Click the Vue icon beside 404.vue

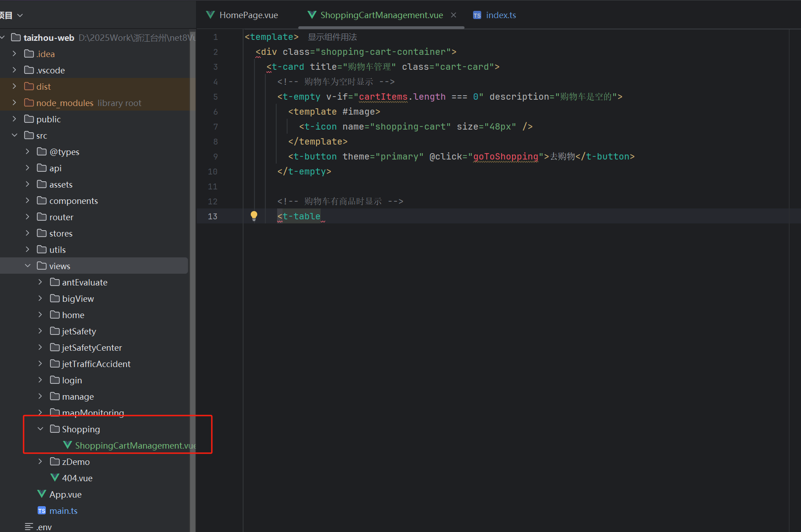pos(54,478)
